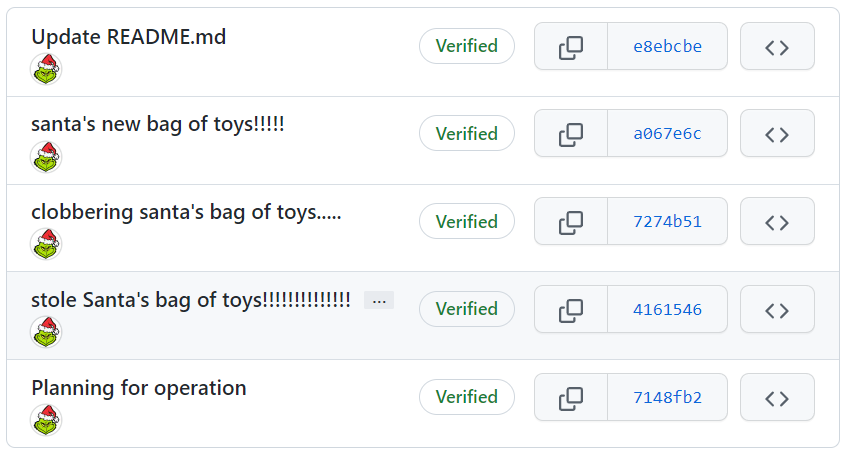Copy full SHA for commit 7148fb2
This screenshot has height=452, width=843.
tap(571, 397)
